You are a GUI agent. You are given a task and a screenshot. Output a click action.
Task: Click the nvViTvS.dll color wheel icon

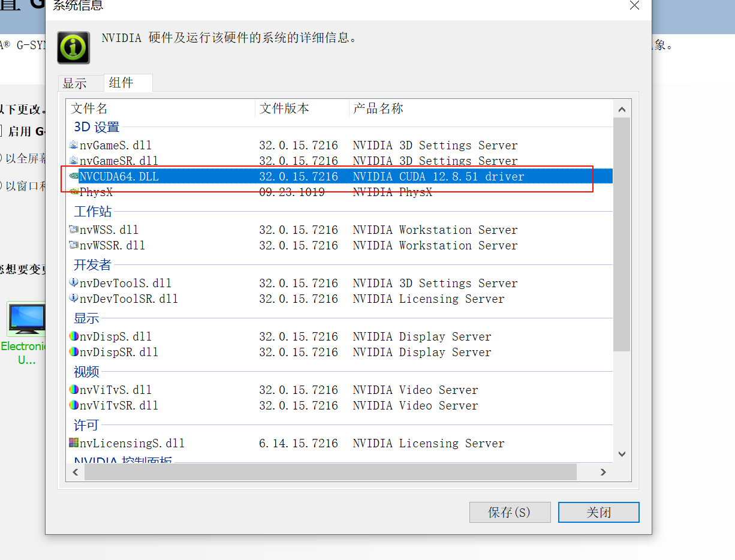(x=74, y=390)
